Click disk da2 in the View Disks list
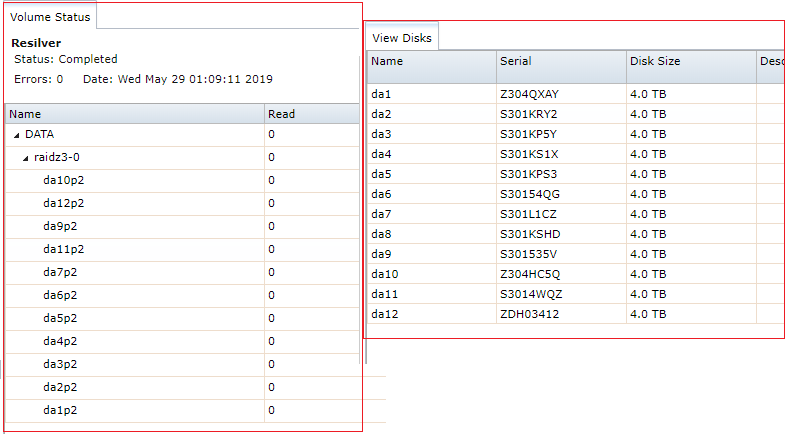 coord(381,114)
